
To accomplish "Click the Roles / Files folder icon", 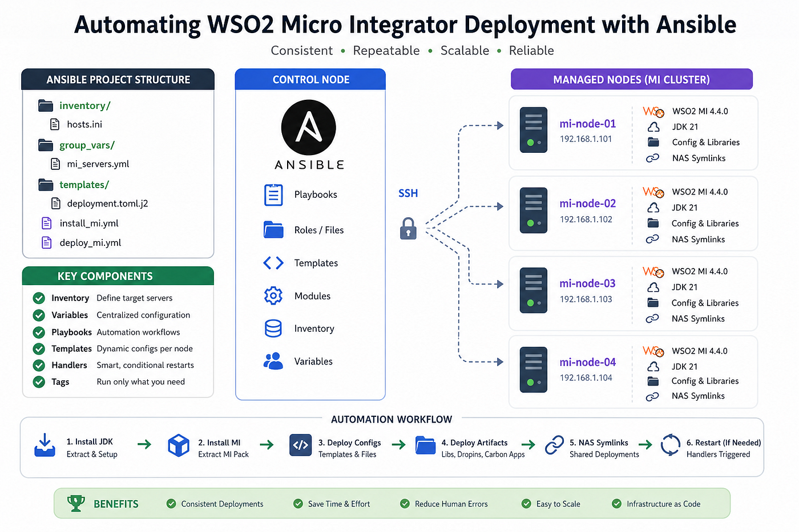I will coord(273,230).
